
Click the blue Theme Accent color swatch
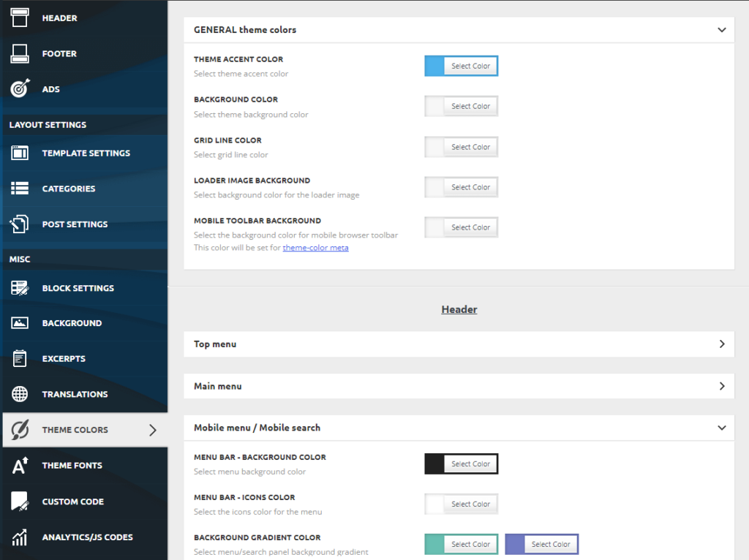pos(434,66)
